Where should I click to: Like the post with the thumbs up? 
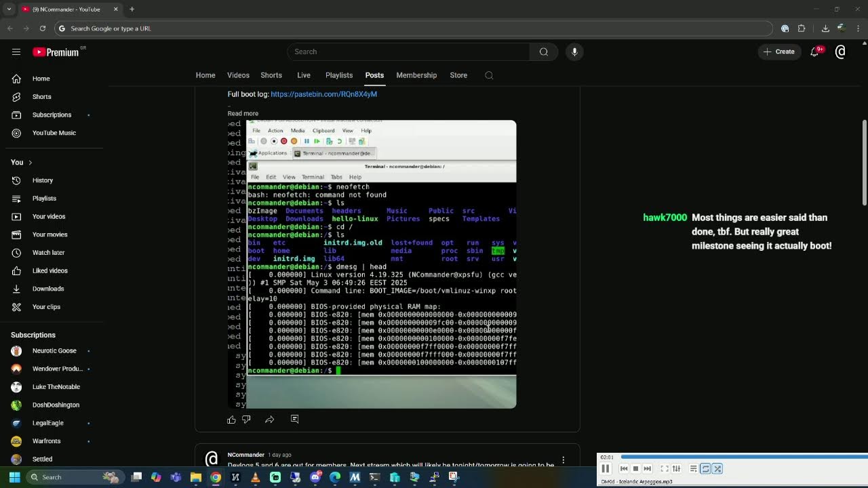[232, 420]
